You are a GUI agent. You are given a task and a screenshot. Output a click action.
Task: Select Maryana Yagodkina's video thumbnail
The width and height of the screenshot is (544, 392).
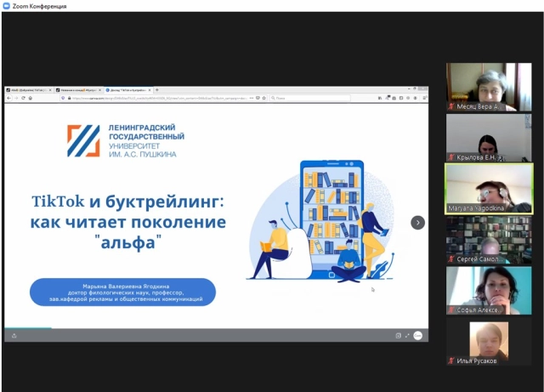(x=489, y=188)
